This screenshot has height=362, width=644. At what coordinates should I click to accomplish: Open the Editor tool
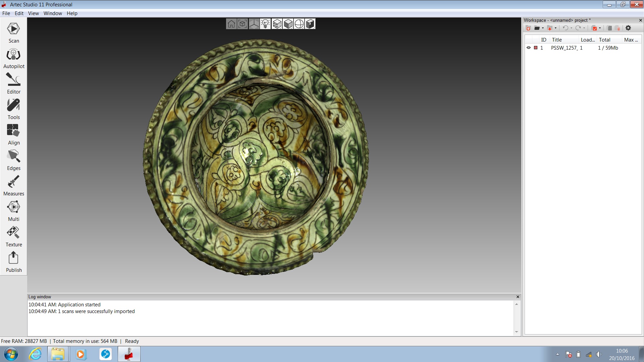pyautogui.click(x=13, y=84)
